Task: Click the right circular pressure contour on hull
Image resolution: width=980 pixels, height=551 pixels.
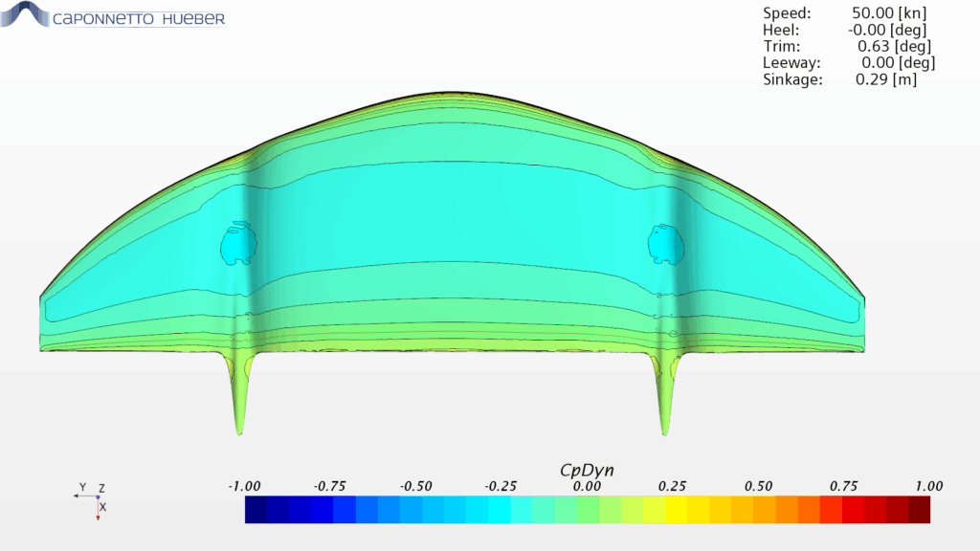Action: 664,244
